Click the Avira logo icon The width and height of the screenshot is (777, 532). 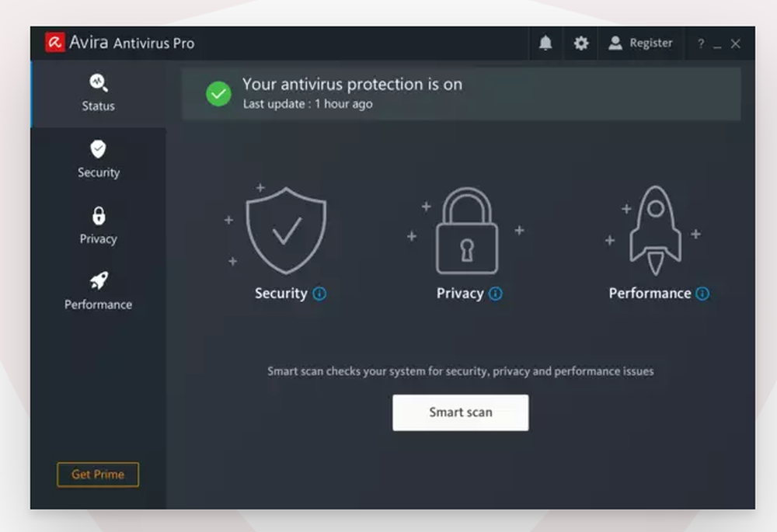[54, 43]
